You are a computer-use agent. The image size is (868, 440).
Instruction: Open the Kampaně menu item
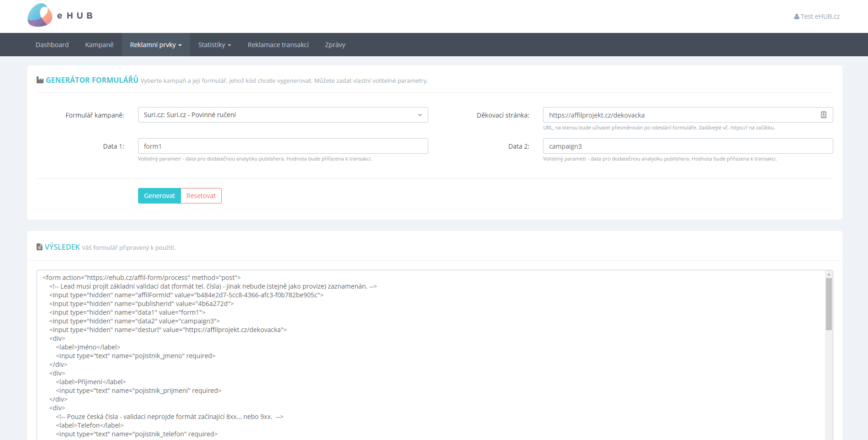[99, 45]
